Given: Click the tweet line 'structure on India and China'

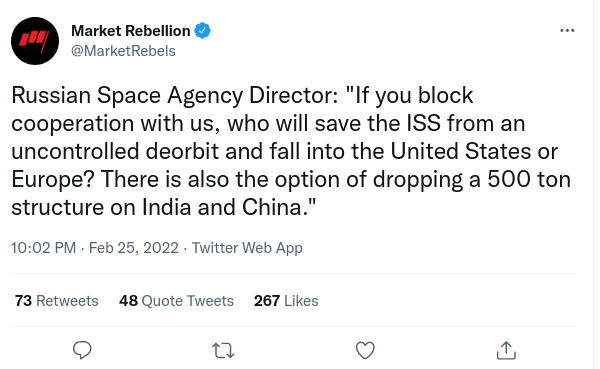Looking at the screenshot, I should click(x=164, y=207).
